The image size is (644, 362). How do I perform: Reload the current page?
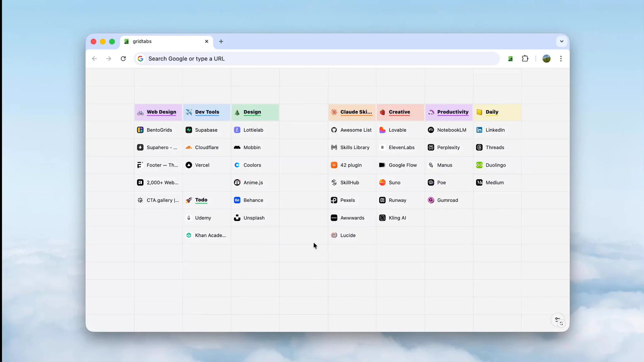pyautogui.click(x=123, y=58)
